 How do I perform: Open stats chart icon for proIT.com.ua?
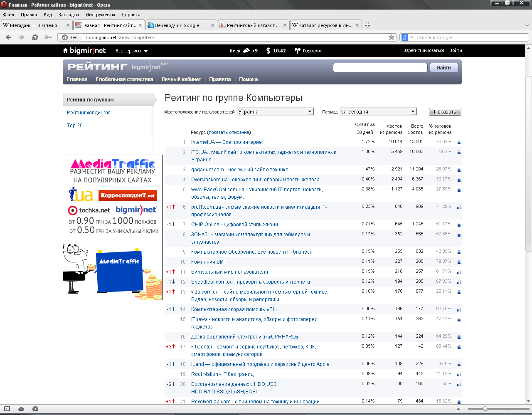[459, 207]
